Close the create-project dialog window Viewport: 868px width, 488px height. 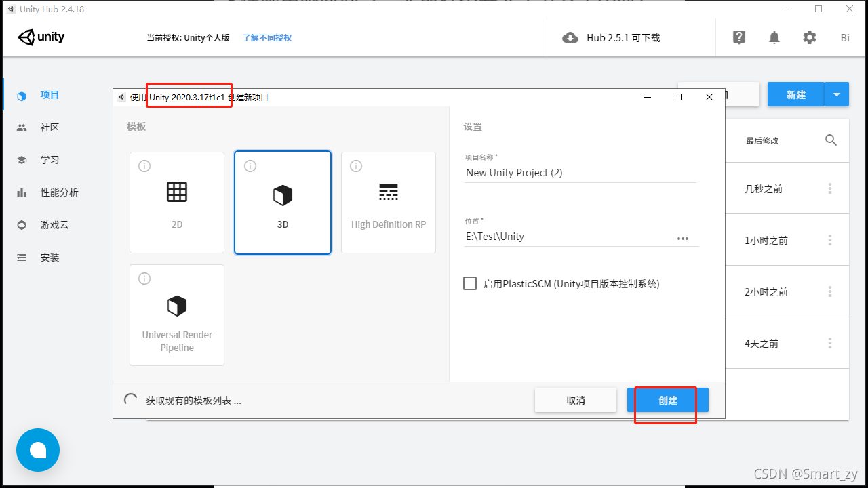tap(709, 97)
